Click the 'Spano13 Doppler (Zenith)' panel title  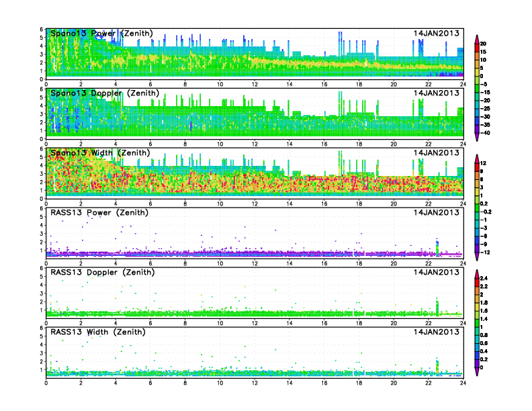[105, 93]
